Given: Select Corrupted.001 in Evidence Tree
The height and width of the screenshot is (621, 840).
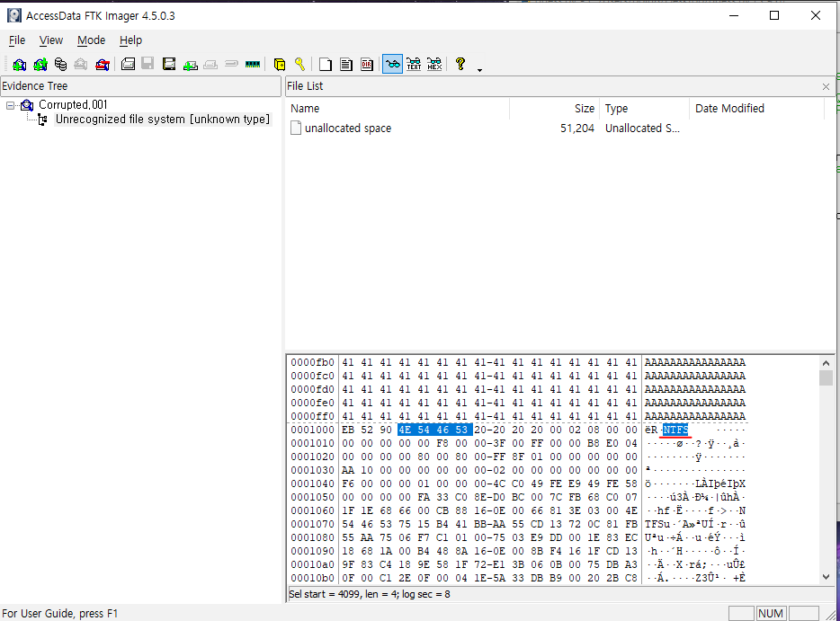Looking at the screenshot, I should [73, 105].
